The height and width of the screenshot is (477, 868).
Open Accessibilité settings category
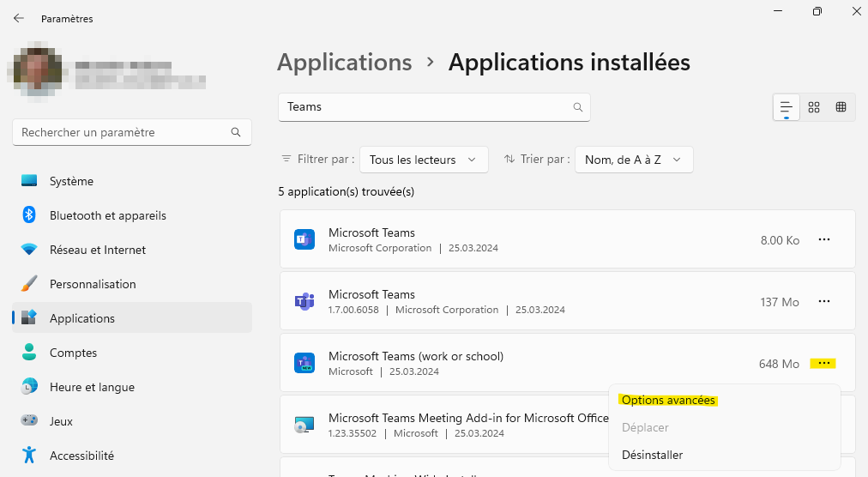coord(132,456)
